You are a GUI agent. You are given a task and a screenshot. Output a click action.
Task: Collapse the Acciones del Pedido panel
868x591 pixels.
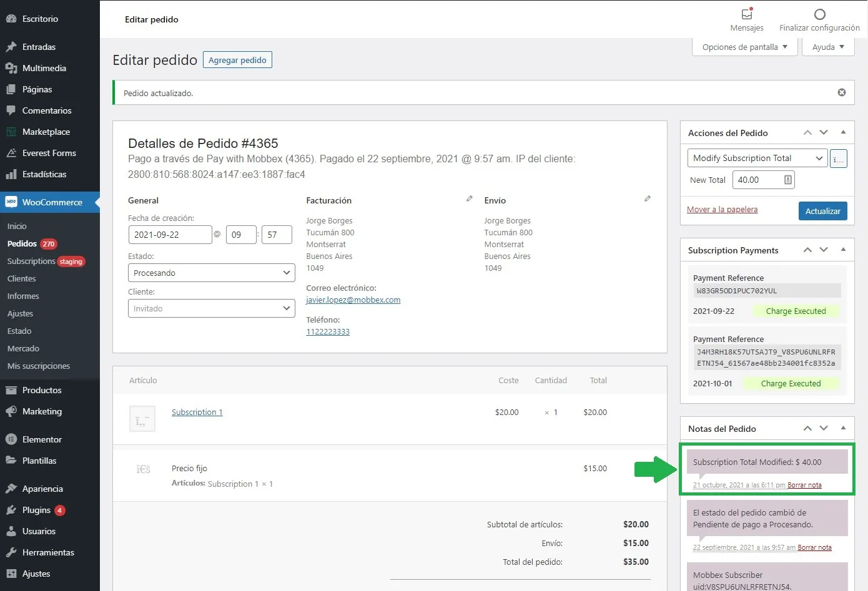pos(843,132)
